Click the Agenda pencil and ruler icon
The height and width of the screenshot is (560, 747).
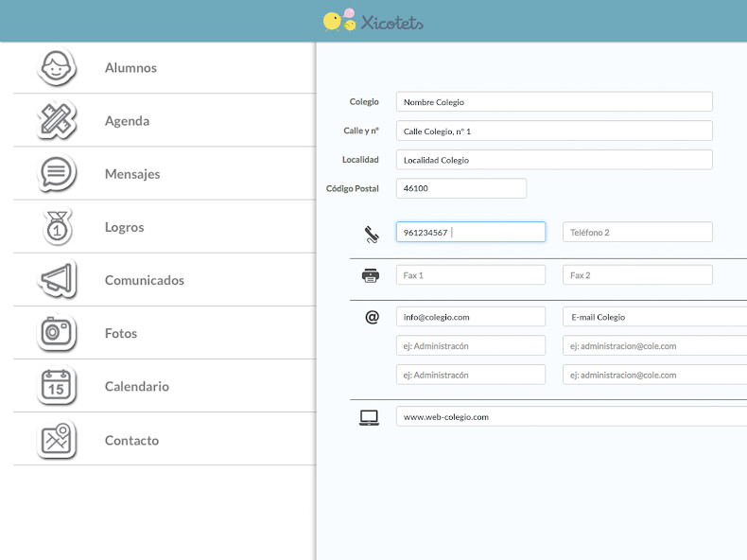(x=56, y=120)
